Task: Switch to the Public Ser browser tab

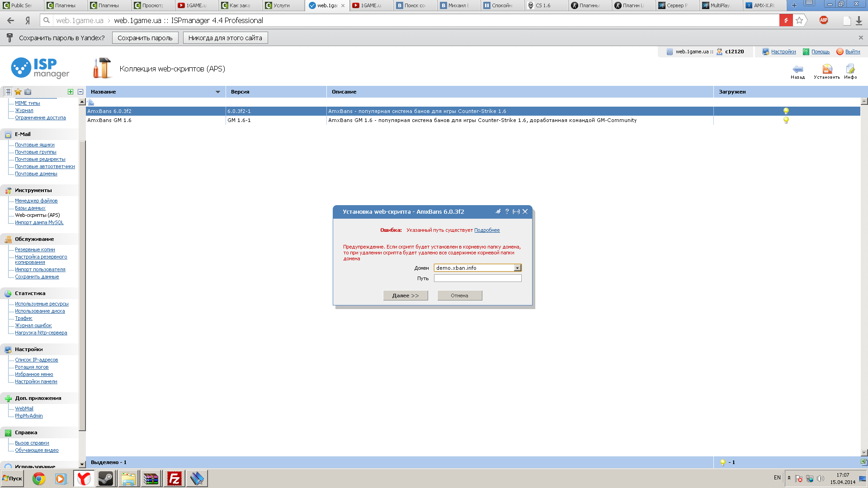Action: [x=21, y=5]
